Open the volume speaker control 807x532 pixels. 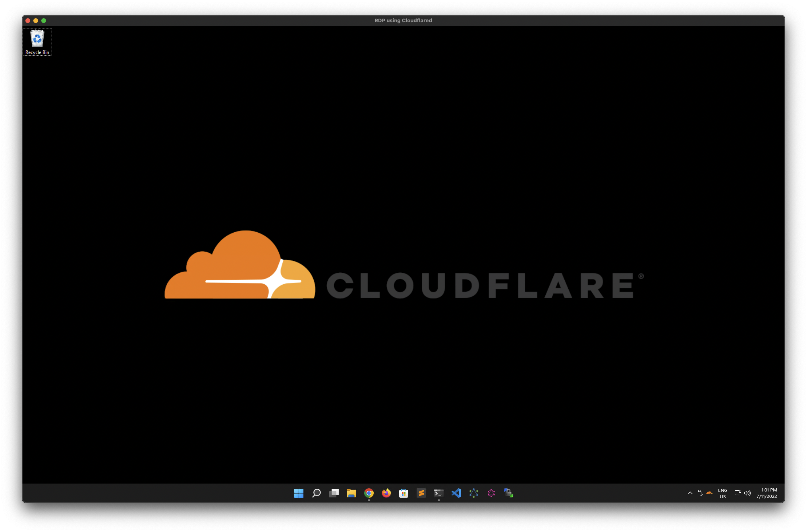[x=747, y=493]
